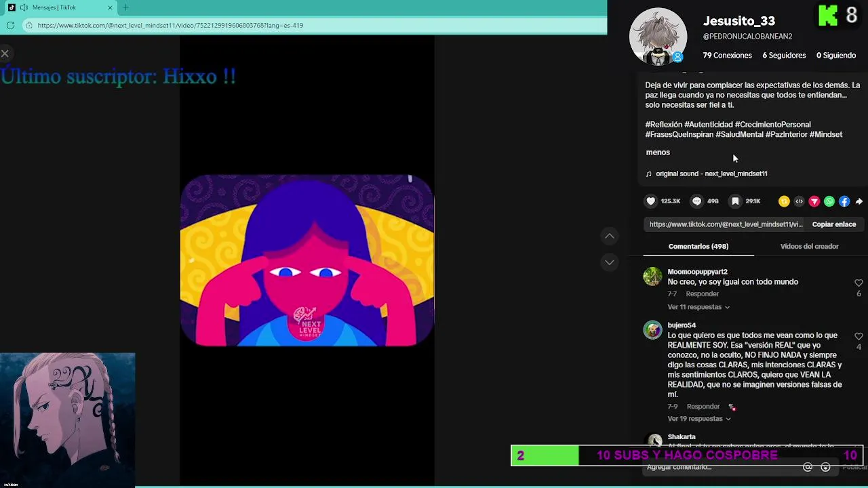Click the Jesusito_33 name
Image resolution: width=868 pixels, height=488 pixels.
(x=738, y=21)
